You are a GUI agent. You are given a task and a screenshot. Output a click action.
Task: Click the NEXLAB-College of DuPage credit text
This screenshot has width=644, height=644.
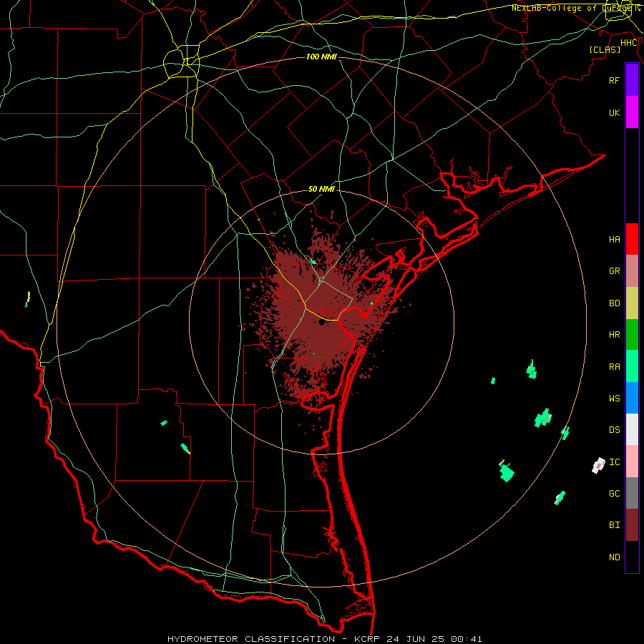pos(572,8)
